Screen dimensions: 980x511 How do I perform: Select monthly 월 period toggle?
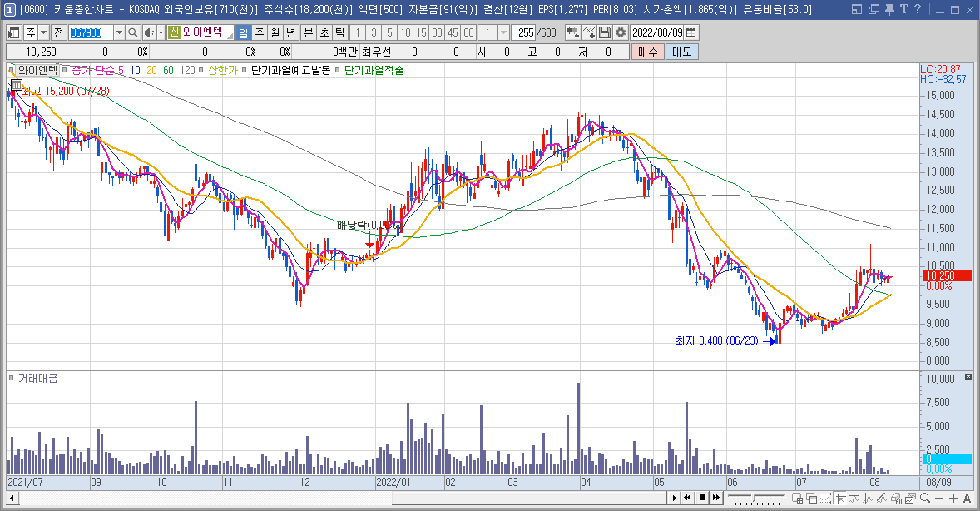[x=275, y=32]
